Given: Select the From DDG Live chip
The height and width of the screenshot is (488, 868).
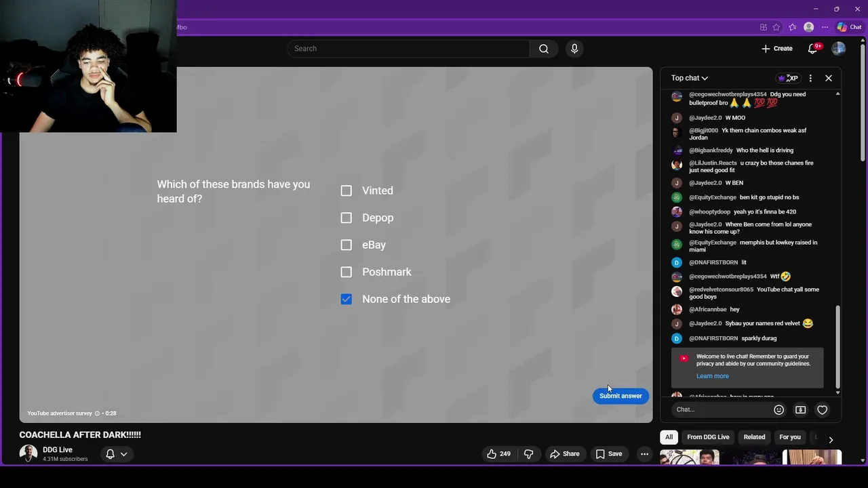Looking at the screenshot, I should pyautogui.click(x=708, y=437).
